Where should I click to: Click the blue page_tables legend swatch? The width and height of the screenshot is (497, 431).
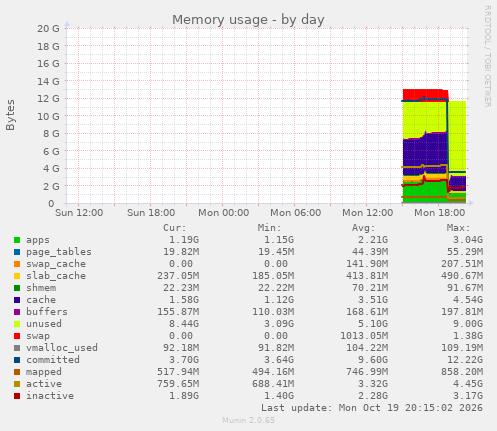point(17,252)
